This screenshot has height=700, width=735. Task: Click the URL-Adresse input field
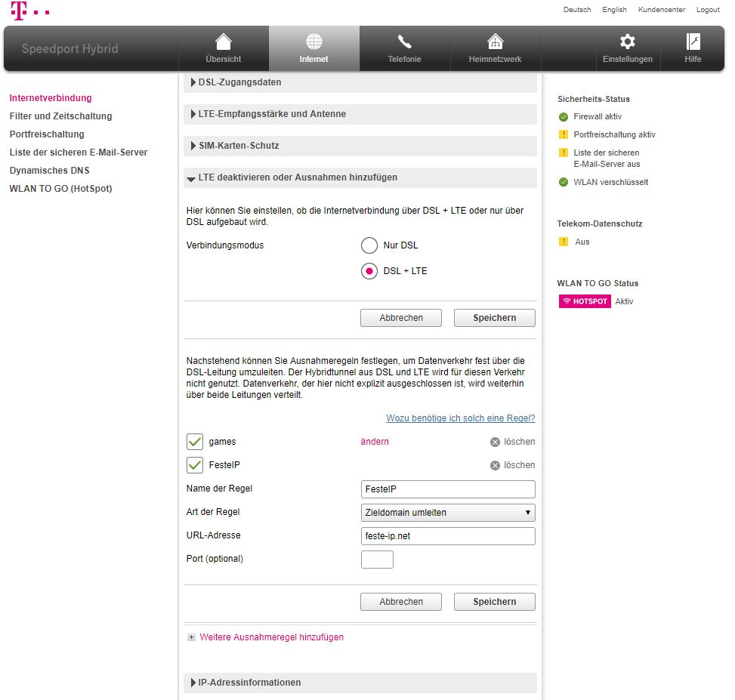click(x=448, y=536)
